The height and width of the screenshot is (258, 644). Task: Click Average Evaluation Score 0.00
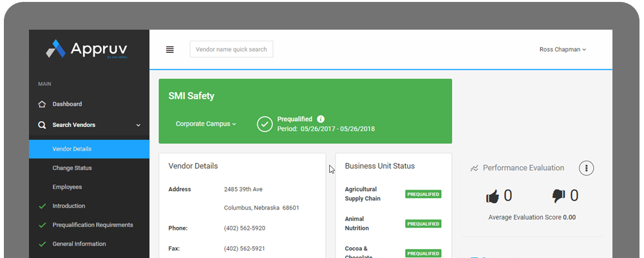tap(532, 217)
